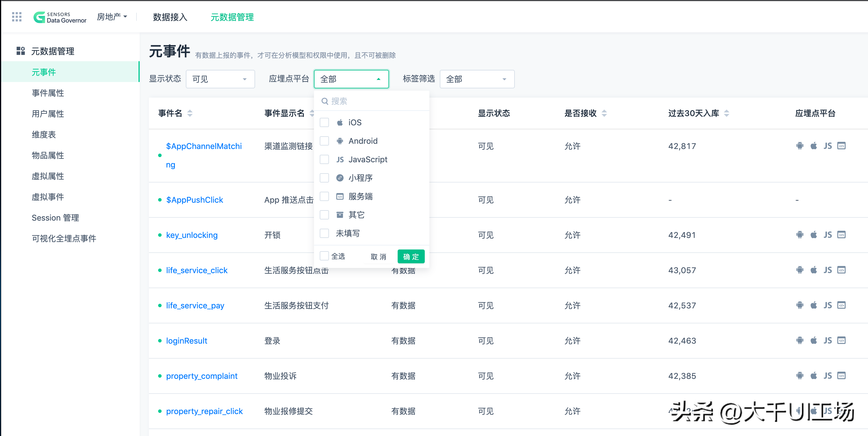Check the iOS platform option
This screenshot has height=436, width=868.
[x=324, y=122]
